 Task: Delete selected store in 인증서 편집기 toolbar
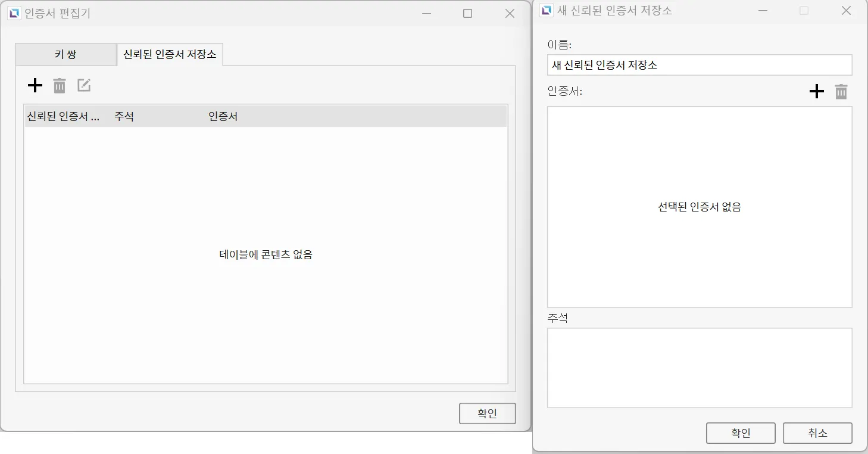[x=60, y=86]
